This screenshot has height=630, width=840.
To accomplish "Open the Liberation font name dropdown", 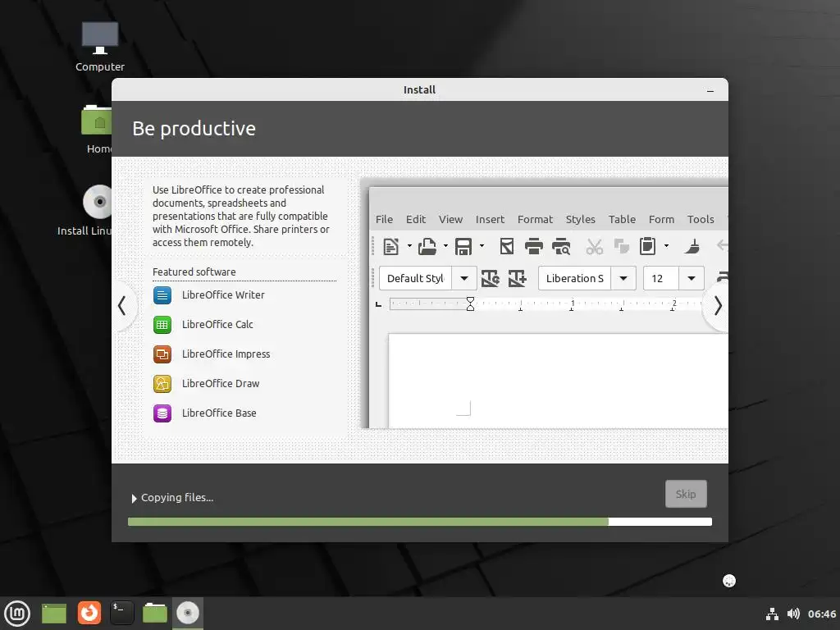I will point(623,279).
